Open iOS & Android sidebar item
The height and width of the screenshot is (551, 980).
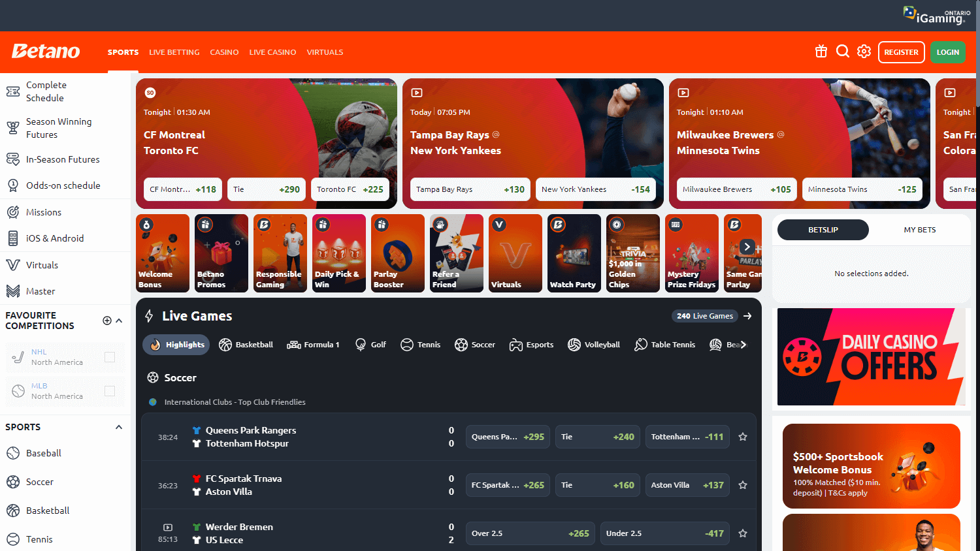tap(65, 238)
